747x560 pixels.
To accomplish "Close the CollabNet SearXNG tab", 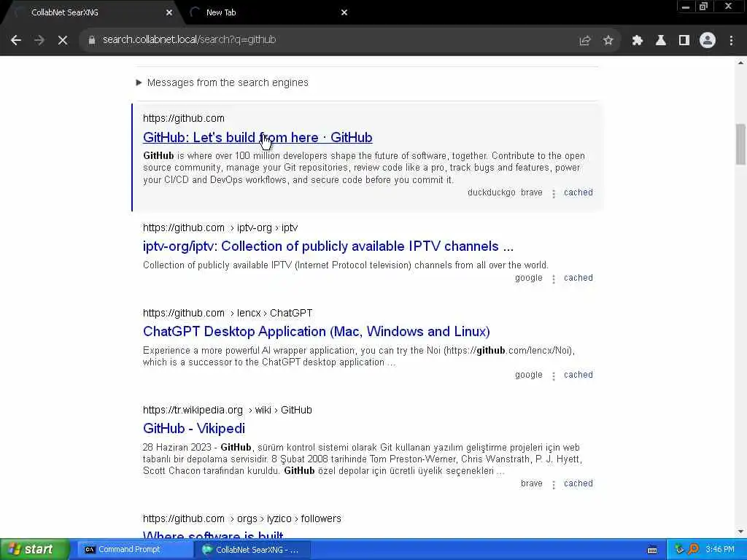I will (x=169, y=12).
